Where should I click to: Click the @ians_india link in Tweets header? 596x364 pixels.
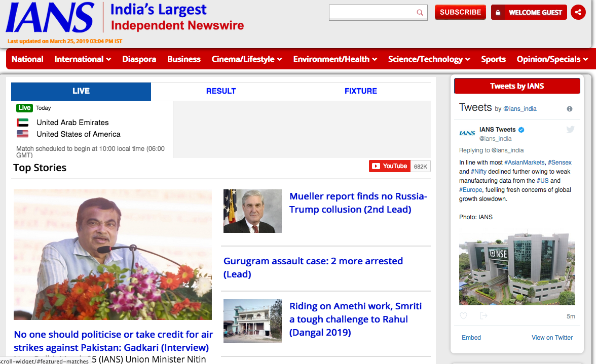[x=519, y=109]
